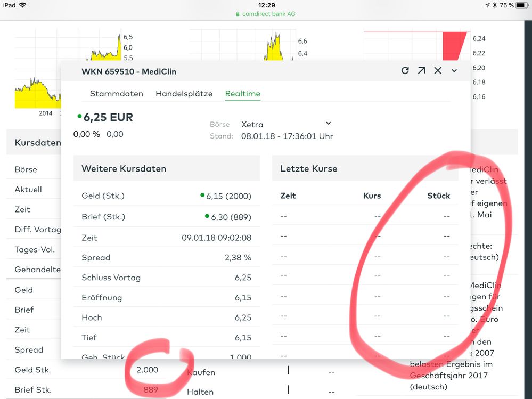Open the red intraday chart on the right
Viewport: 532px width, 399px height.
coord(415,45)
